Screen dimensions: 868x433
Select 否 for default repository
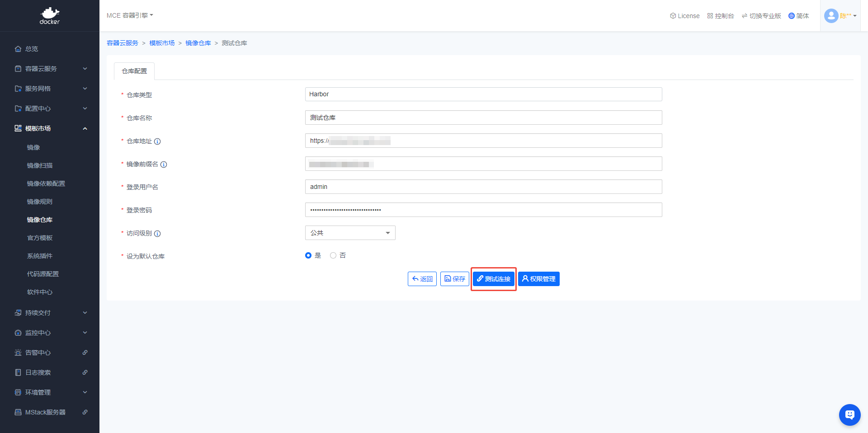tap(333, 255)
